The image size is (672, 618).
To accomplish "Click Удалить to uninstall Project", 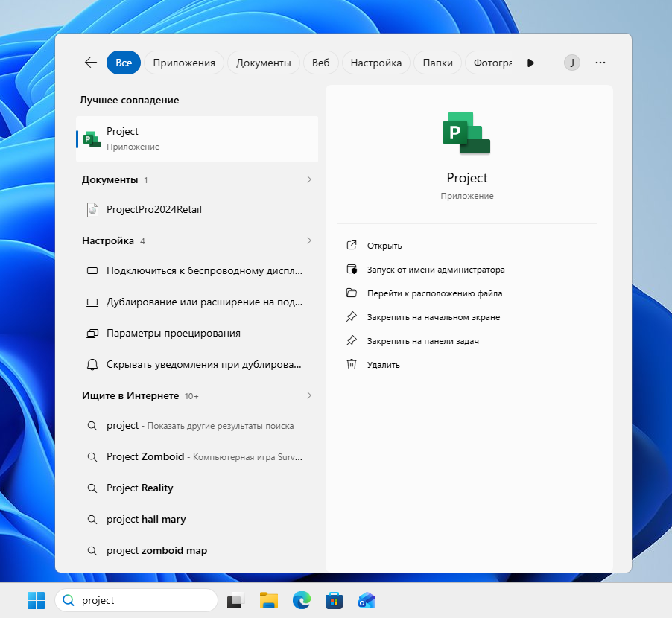I will click(x=383, y=365).
